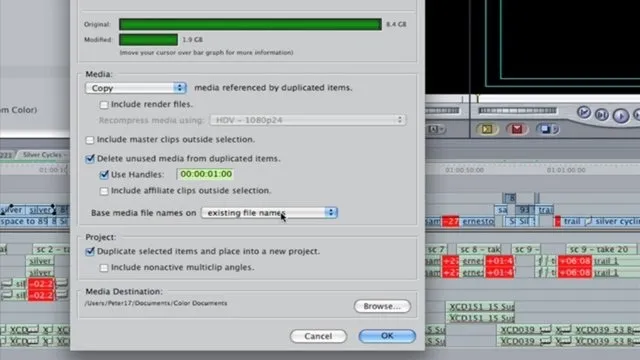This screenshot has width=640, height=360.
Task: Select the 'space to 89' video clip
Action: pos(24,221)
